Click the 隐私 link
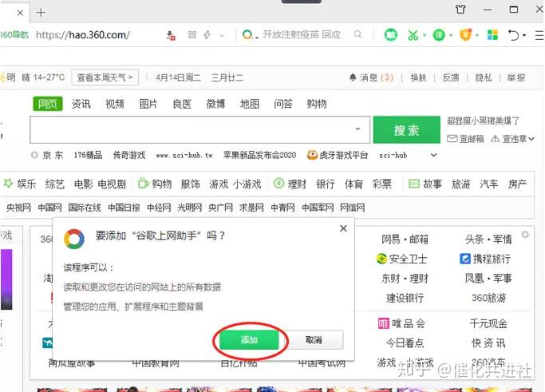 (484, 77)
